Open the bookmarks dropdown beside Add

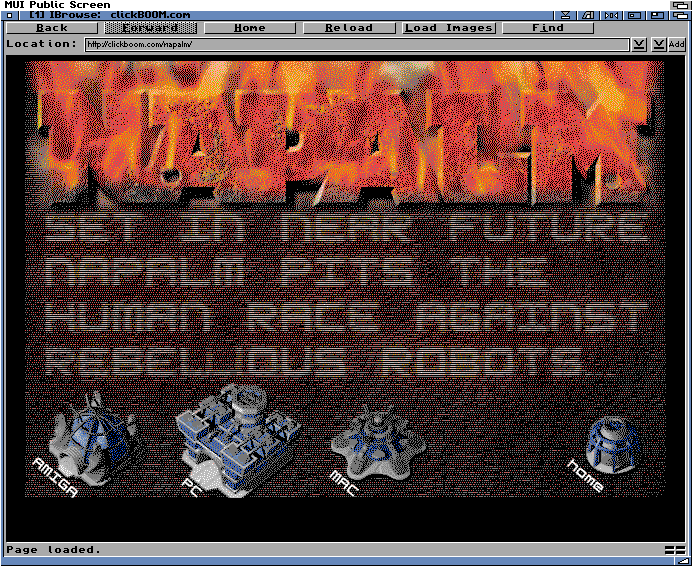[659, 44]
